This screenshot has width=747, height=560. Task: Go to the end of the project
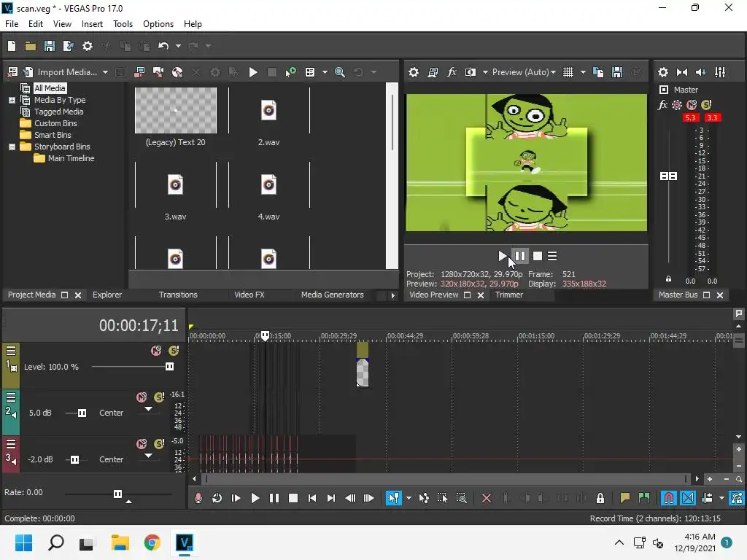331,498
